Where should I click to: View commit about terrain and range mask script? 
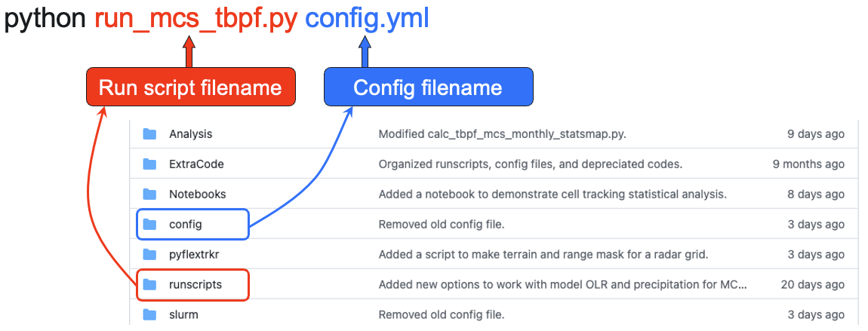tap(543, 254)
